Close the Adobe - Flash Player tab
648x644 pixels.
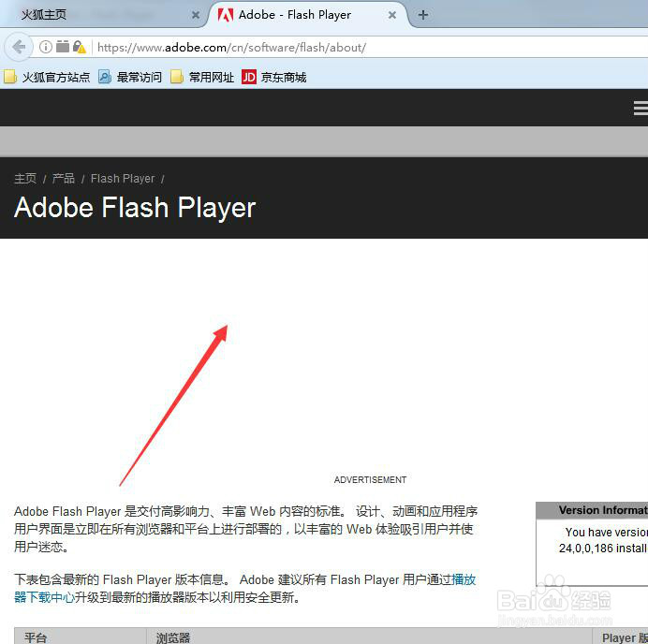pos(392,15)
